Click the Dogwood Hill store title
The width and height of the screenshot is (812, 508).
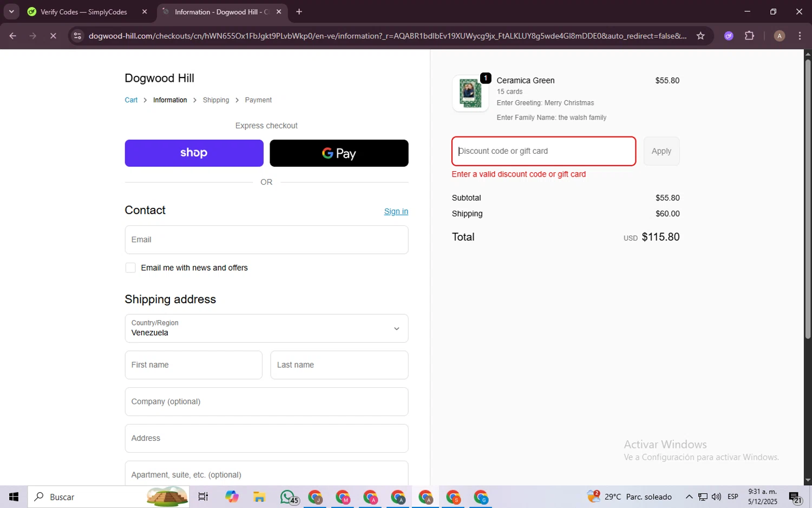click(x=159, y=78)
